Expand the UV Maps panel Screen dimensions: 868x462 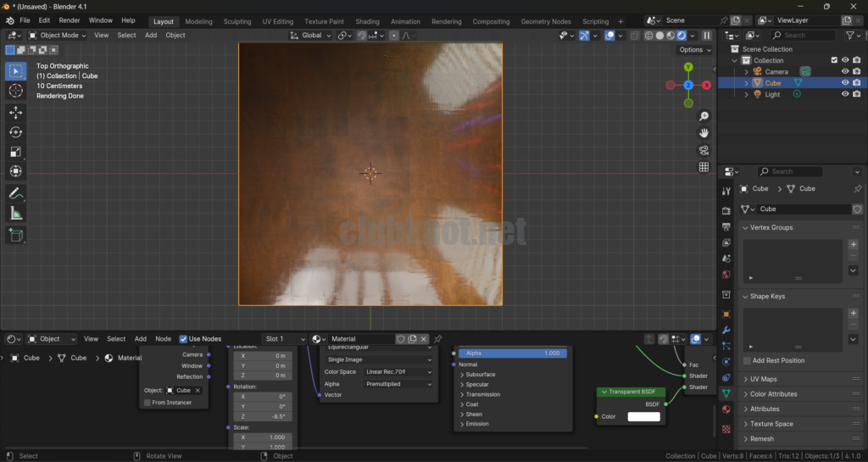tap(763, 379)
